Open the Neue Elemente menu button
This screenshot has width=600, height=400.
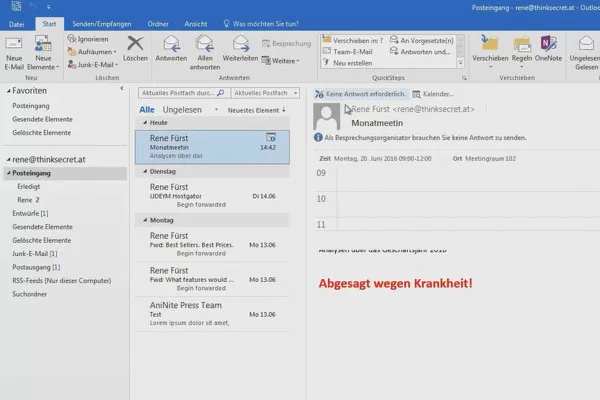[x=43, y=53]
